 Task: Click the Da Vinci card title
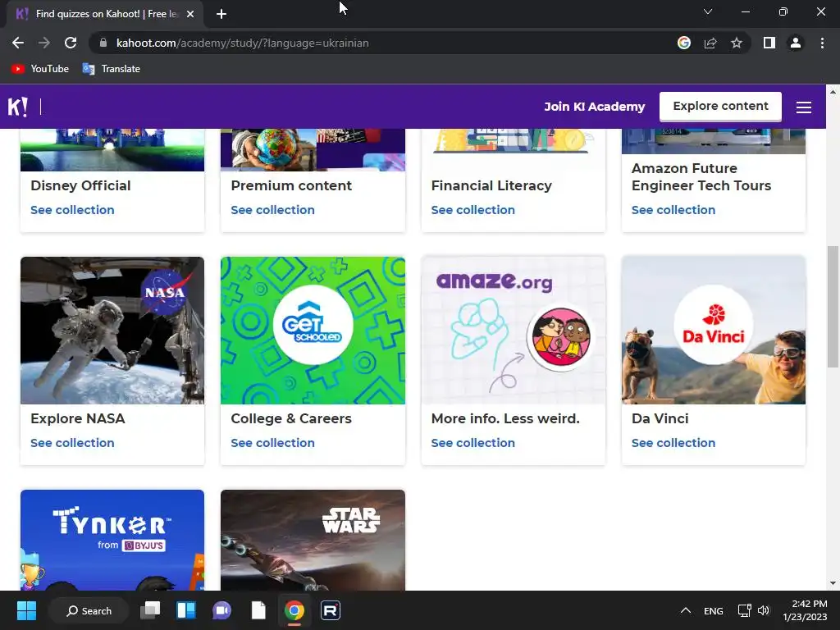tap(660, 418)
